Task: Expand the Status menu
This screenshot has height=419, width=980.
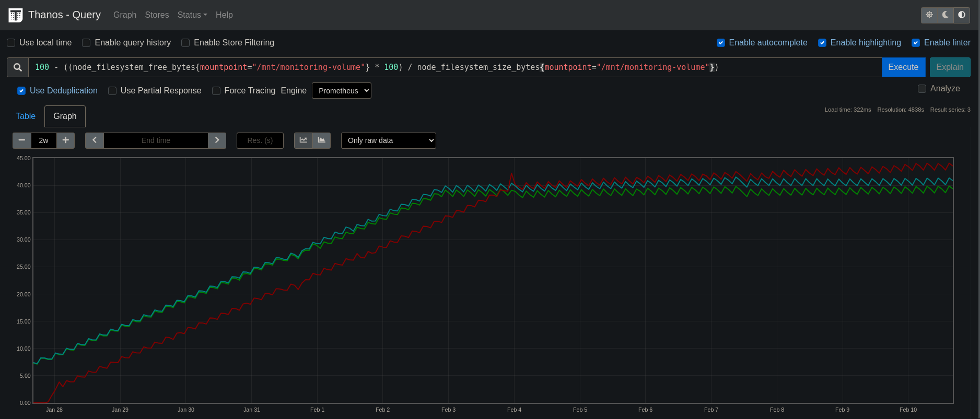Action: tap(192, 15)
